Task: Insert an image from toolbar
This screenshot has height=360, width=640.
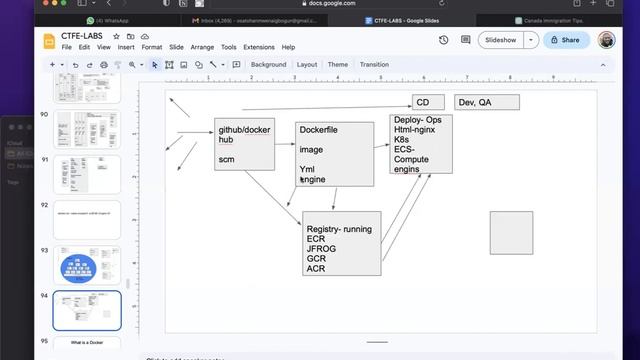Action: pyautogui.click(x=184, y=64)
